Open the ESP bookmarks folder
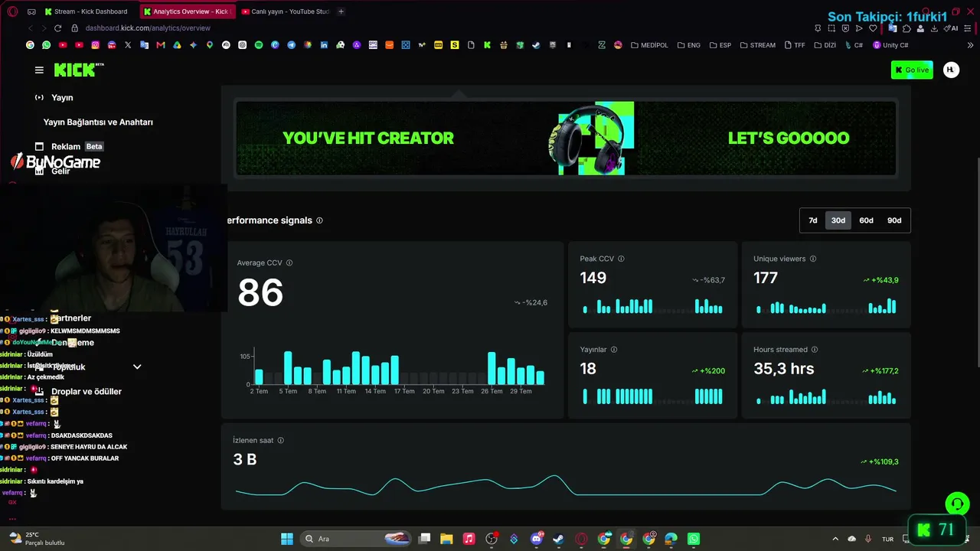980x551 pixels. click(x=720, y=45)
